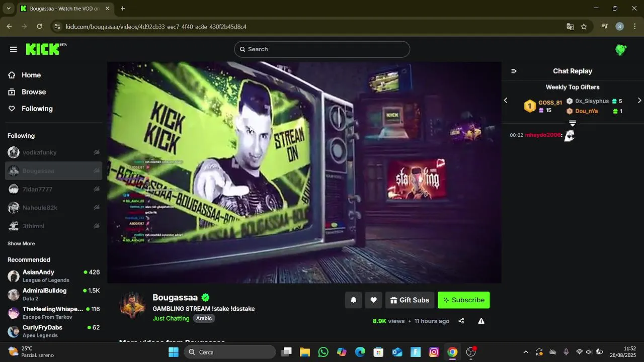Toggle notification bell for Bougassaa
Screen dimensions: 644x362
coord(353,300)
